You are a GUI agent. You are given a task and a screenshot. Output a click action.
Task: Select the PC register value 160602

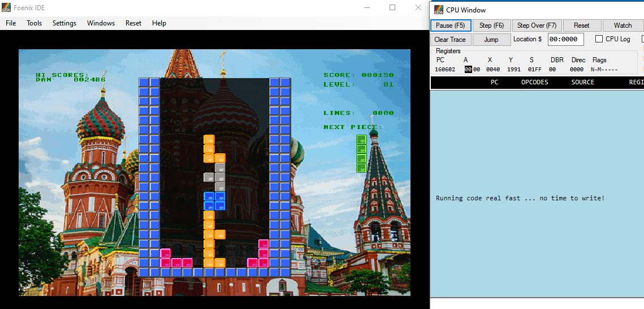tap(444, 70)
